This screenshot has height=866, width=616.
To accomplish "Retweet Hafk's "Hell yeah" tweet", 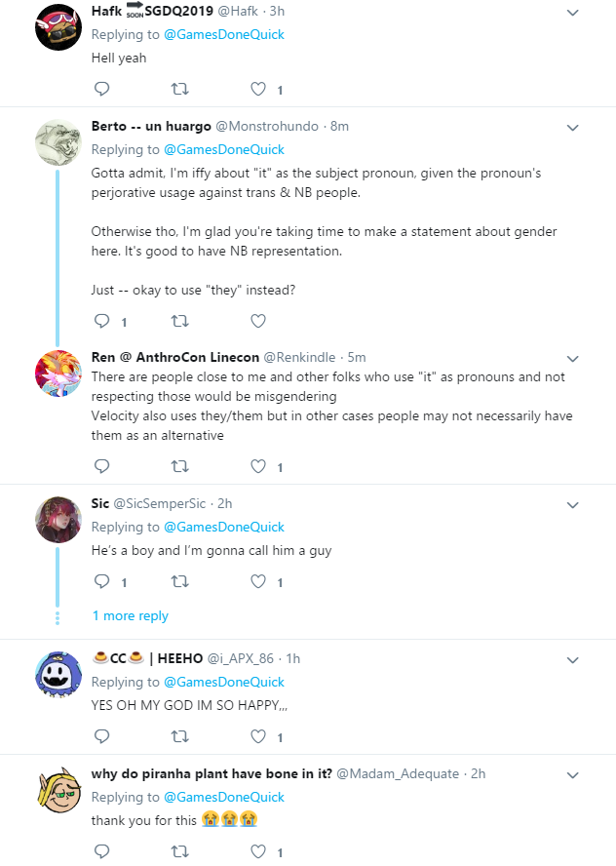I will pos(180,89).
